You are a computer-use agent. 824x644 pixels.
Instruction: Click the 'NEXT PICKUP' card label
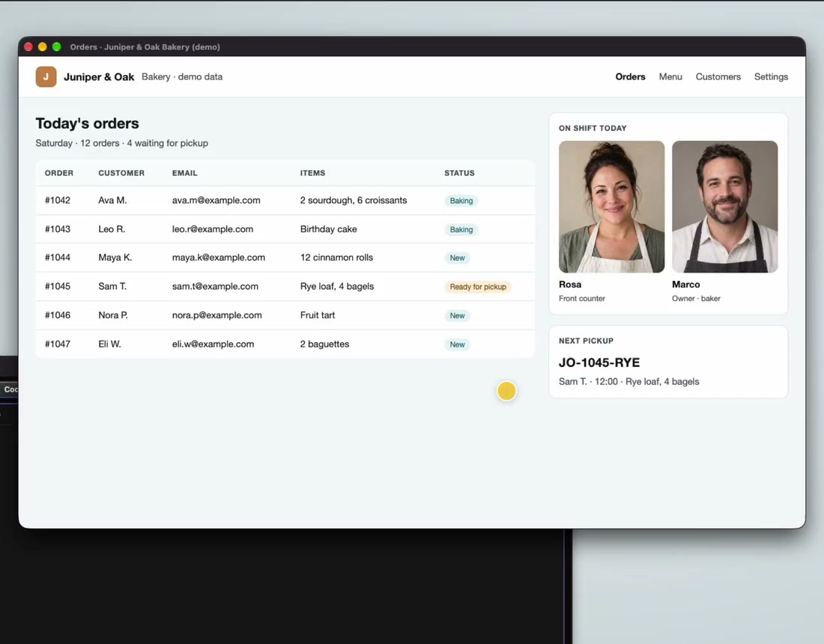coord(586,341)
